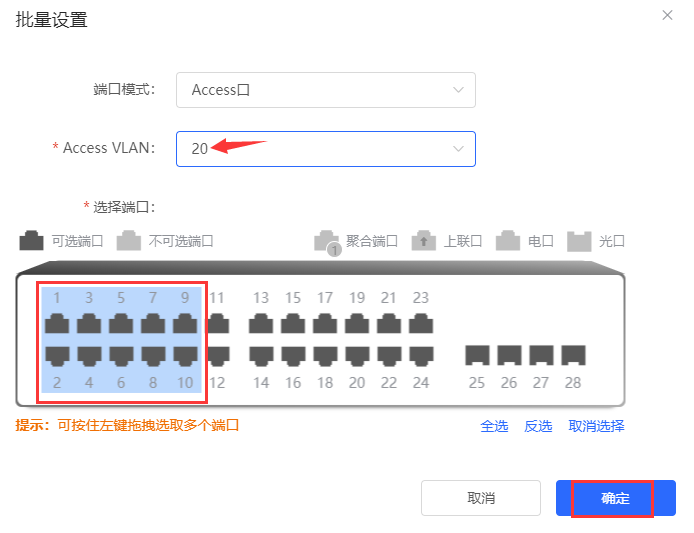This screenshot has width=694, height=533.
Task: Select port 1 icon on switch panel
Action: (57, 323)
